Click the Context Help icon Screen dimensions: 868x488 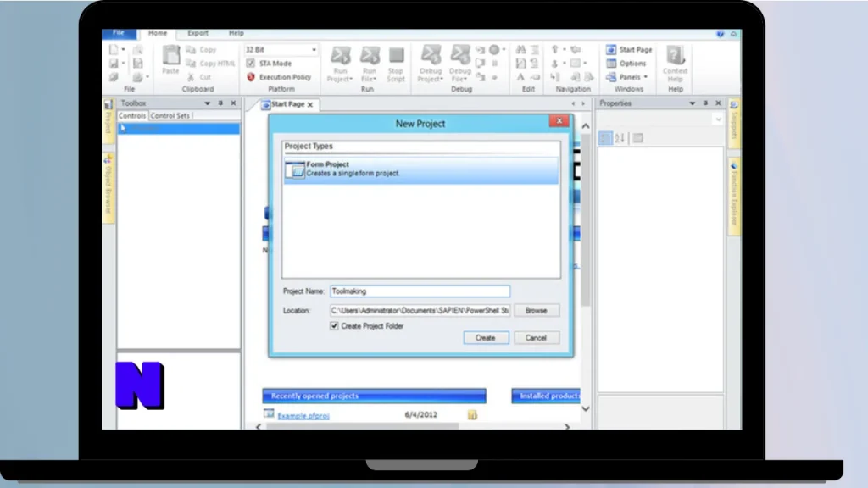point(675,56)
